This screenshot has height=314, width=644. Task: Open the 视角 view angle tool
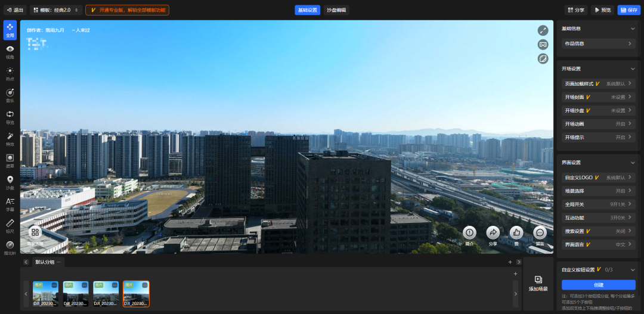coord(10,52)
